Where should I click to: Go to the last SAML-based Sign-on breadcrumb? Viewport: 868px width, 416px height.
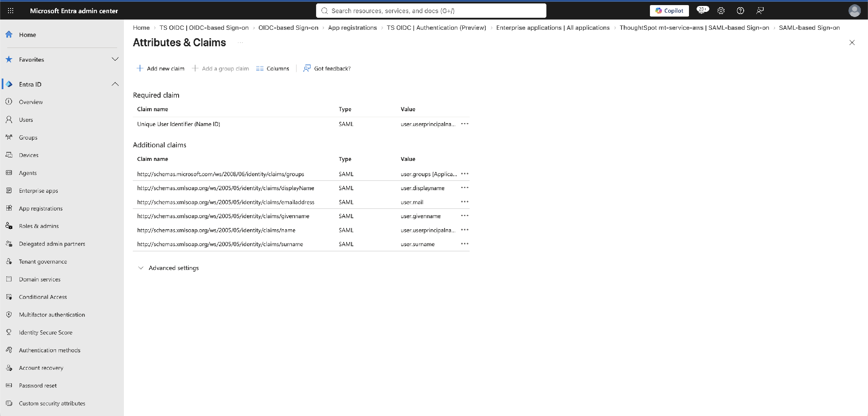[x=809, y=28]
